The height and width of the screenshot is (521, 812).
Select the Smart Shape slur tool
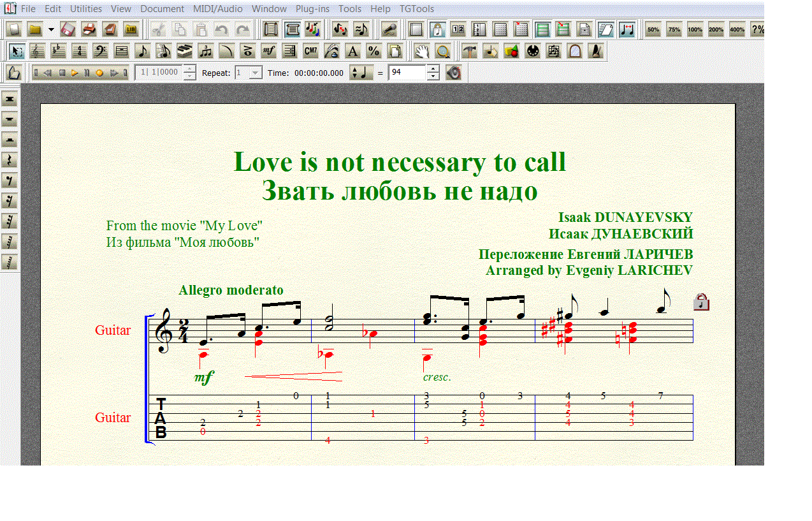click(x=226, y=52)
